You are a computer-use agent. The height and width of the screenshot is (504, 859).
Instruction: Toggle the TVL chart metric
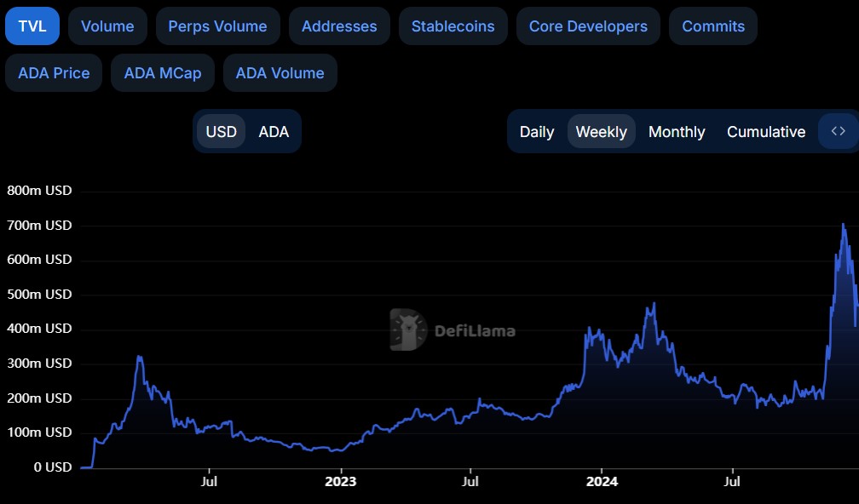pos(32,26)
